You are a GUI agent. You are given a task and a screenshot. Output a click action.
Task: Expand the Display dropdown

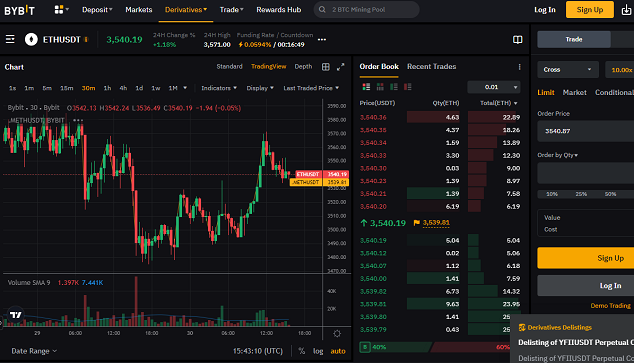pos(260,88)
